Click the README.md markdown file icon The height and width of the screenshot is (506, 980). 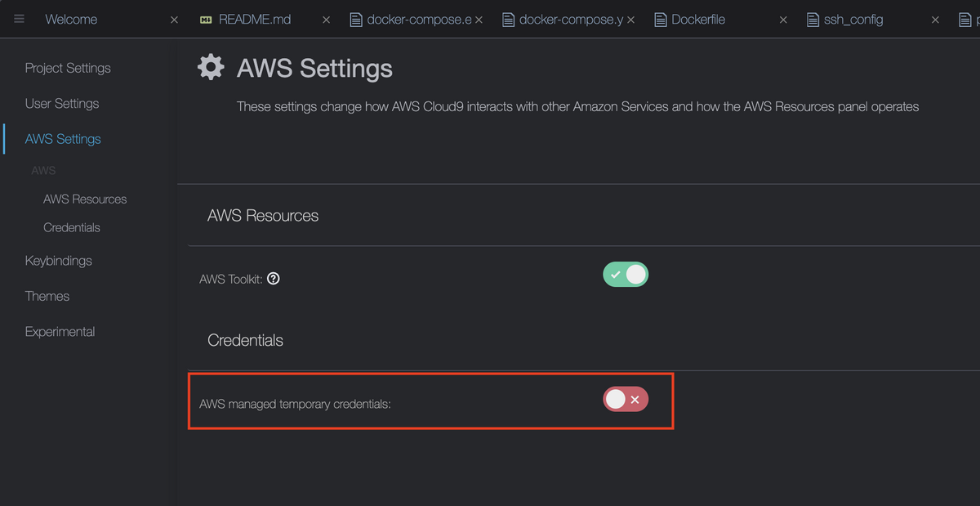tap(206, 20)
